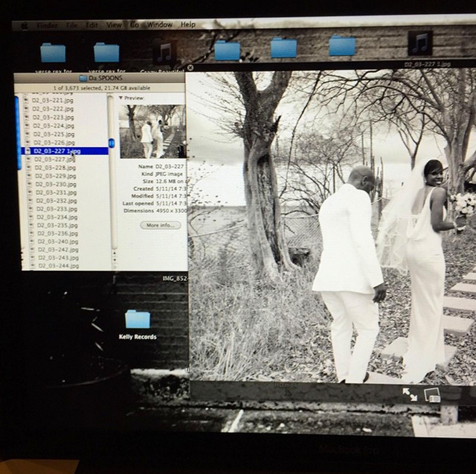Open the Kelly Records folder
476x474 pixels.
[x=138, y=320]
